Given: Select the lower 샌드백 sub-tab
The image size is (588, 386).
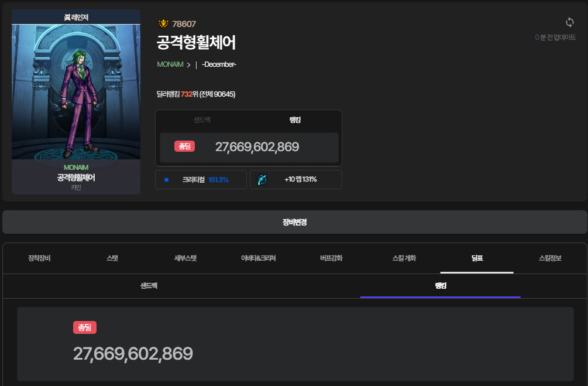Looking at the screenshot, I should 149,286.
